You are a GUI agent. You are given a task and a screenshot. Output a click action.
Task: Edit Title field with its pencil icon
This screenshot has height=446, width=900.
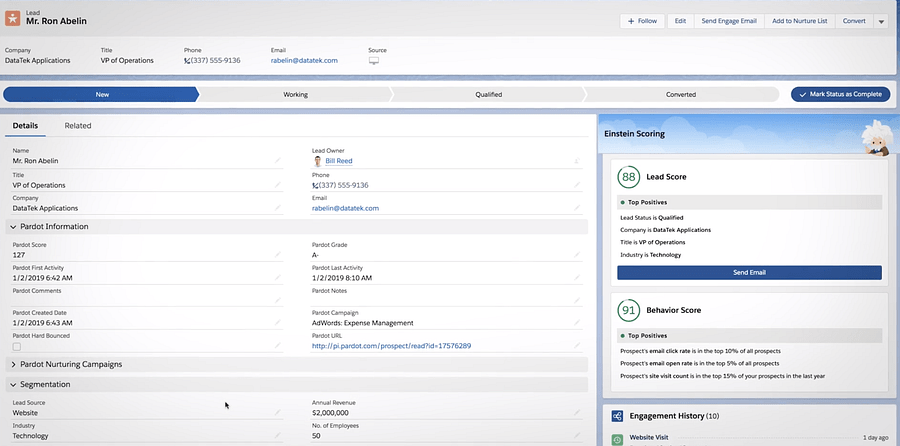[278, 185]
